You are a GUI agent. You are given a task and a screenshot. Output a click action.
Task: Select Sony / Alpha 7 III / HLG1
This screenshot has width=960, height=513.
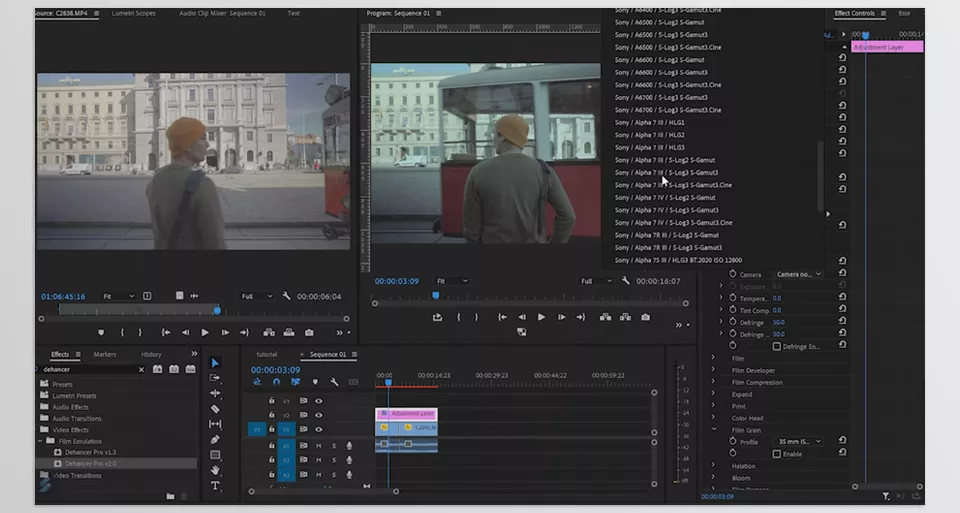[650, 122]
